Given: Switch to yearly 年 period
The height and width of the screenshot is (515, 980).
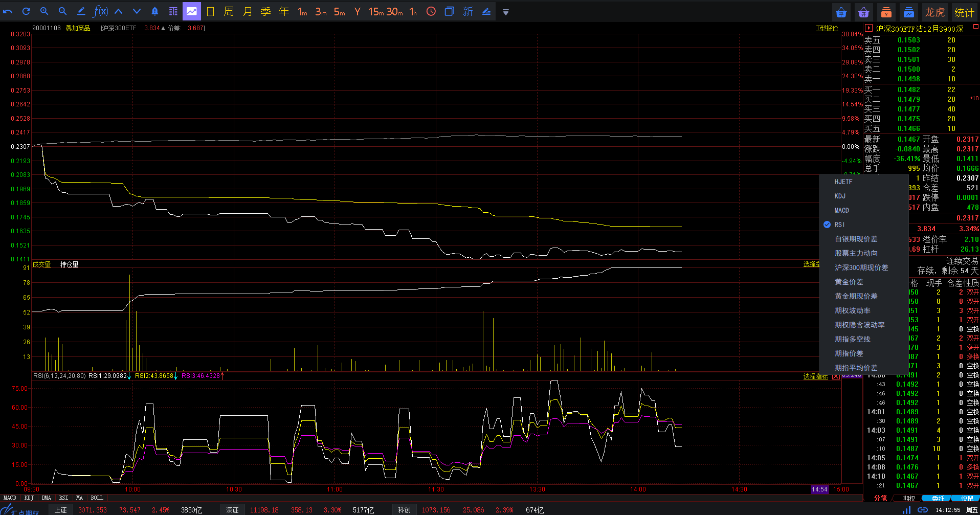Looking at the screenshot, I should tap(284, 11).
